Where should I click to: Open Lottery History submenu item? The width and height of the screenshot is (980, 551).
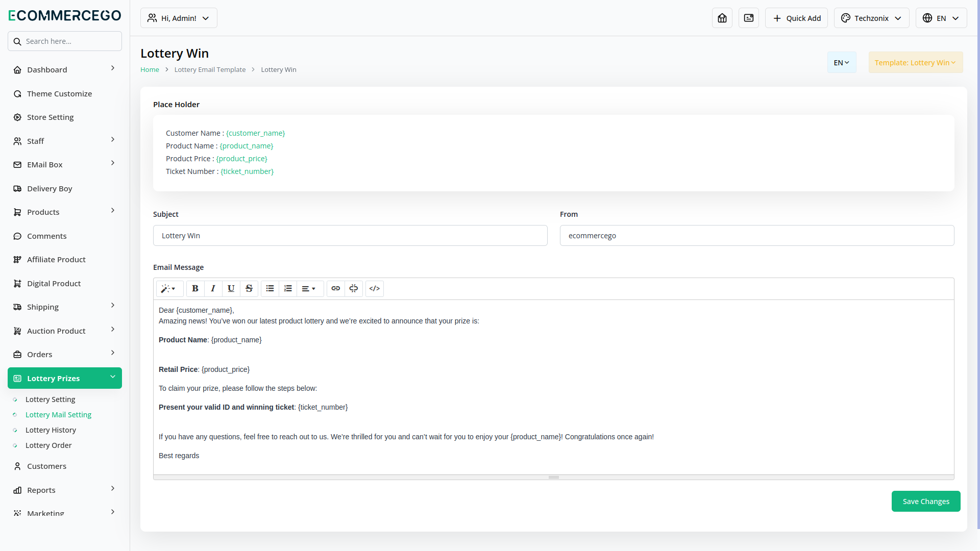(x=51, y=430)
